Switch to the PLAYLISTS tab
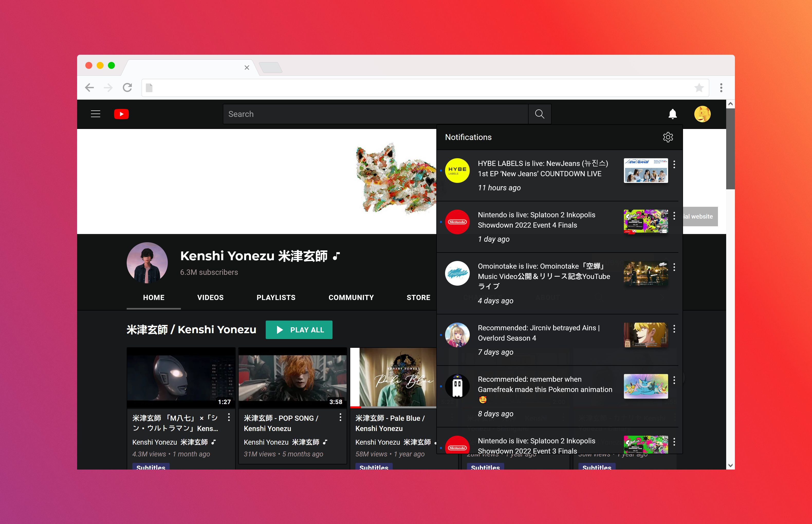This screenshot has height=524, width=812. pyautogui.click(x=276, y=297)
